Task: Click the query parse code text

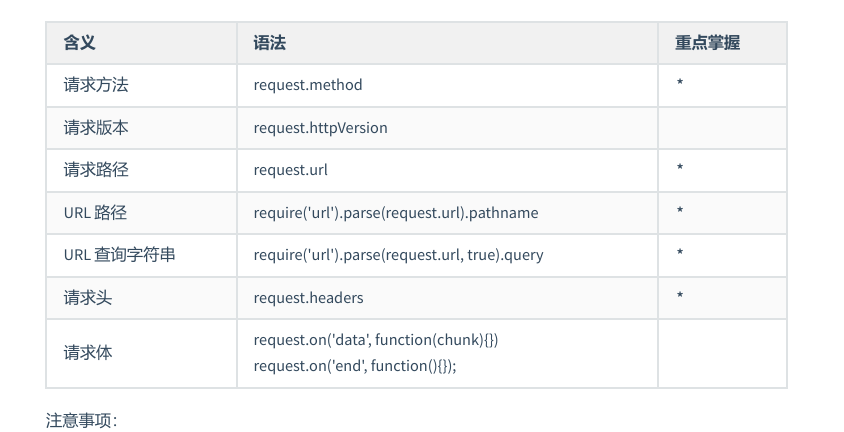Action: (x=398, y=255)
